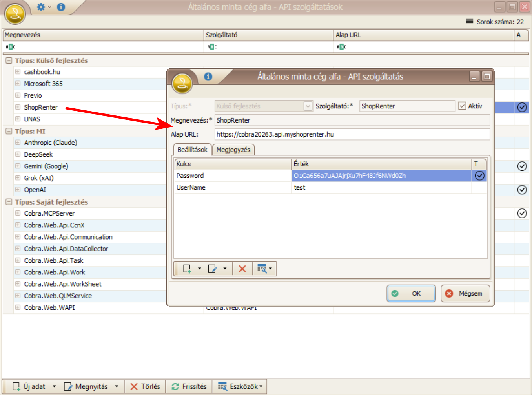Collapse the Típus: Saját fejlesztés group
Image resolution: width=532 pixels, height=395 pixels.
point(9,202)
